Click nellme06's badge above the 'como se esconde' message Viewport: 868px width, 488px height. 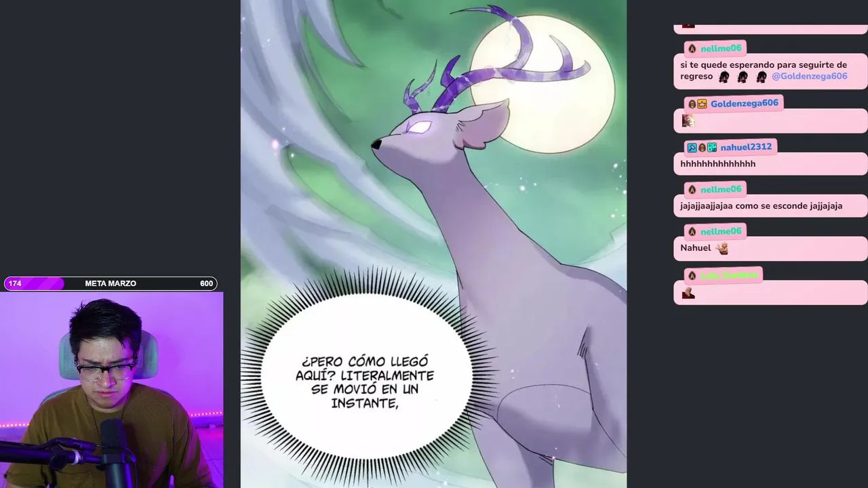[x=692, y=190]
